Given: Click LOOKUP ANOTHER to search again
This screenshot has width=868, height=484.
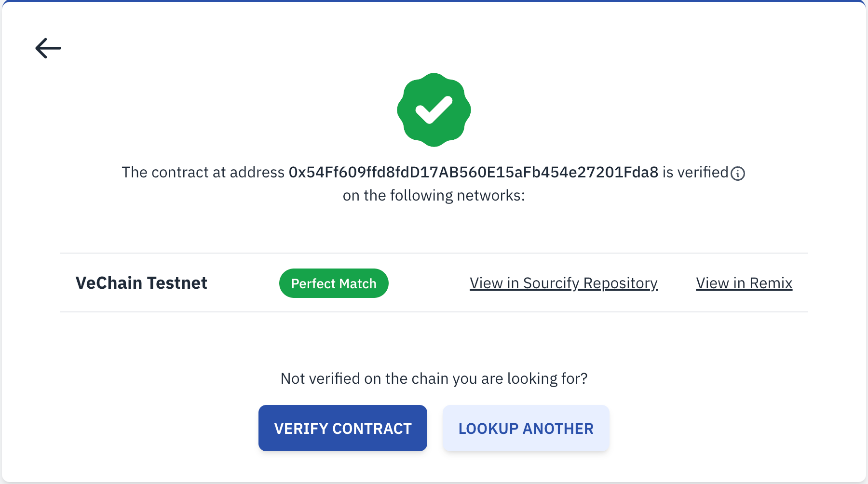Looking at the screenshot, I should 526,428.
